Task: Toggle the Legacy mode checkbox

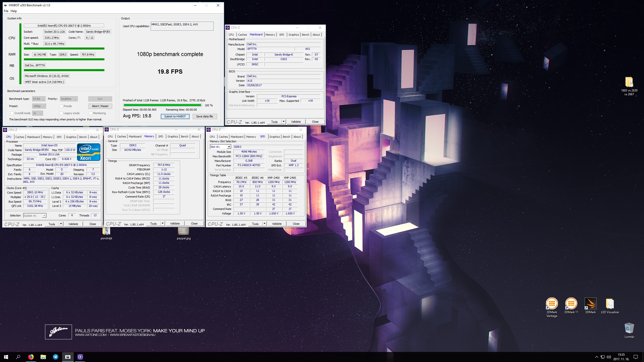Action: click(x=61, y=113)
